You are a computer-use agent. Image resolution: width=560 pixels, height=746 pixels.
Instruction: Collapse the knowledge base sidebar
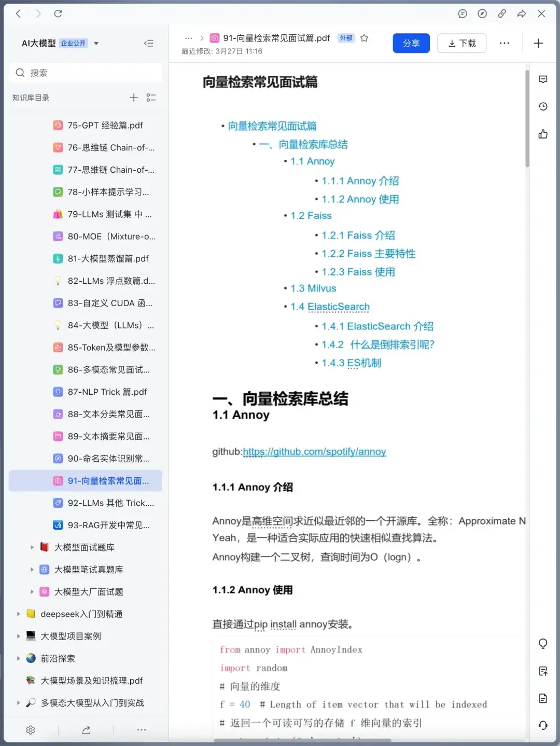pyautogui.click(x=149, y=43)
